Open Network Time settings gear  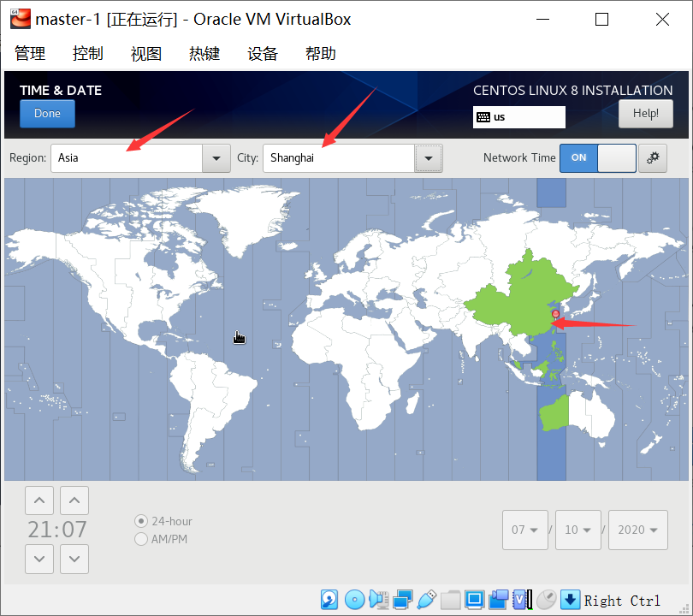(653, 157)
